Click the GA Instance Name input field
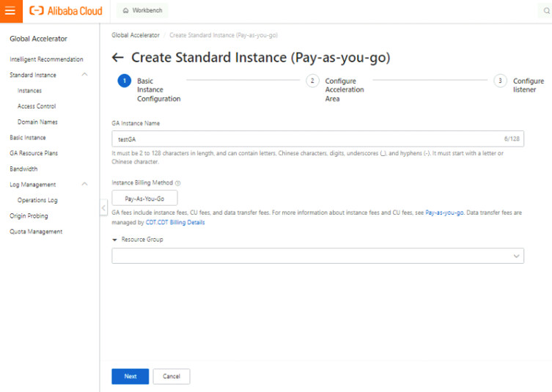Viewport: 552px width, 392px height. [317, 138]
